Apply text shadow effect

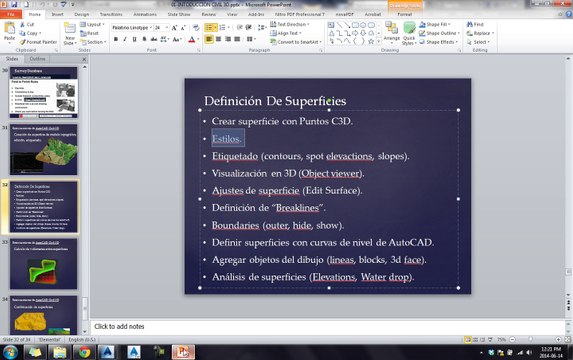pos(145,39)
